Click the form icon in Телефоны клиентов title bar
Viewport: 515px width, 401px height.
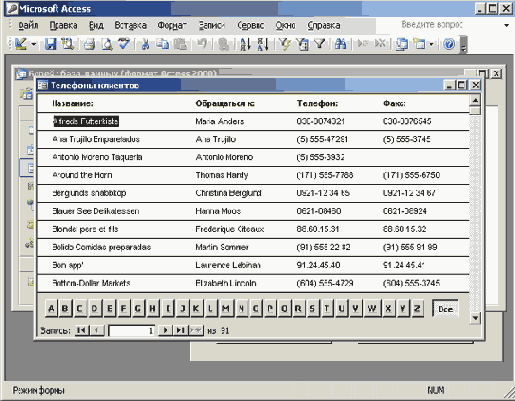42,85
